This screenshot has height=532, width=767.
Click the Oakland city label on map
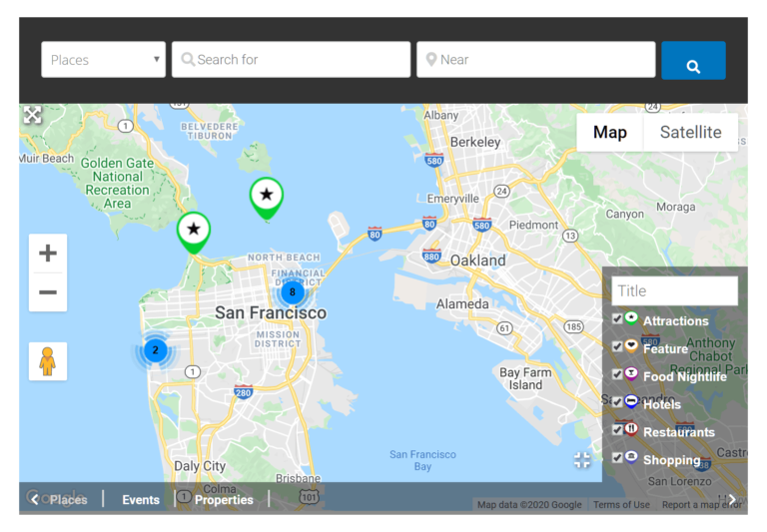pos(478,261)
